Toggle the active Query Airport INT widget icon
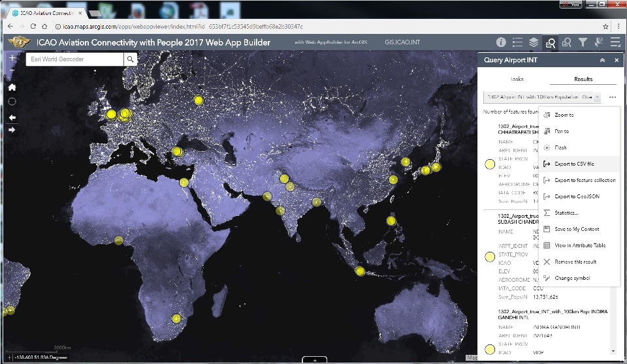This screenshot has height=364, width=627. click(550, 42)
